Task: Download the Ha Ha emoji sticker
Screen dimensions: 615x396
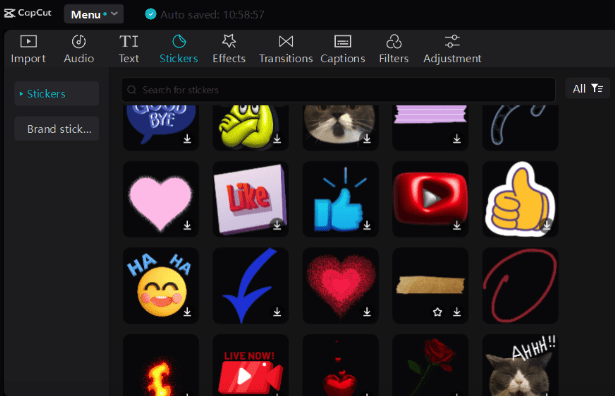Action: (x=187, y=312)
